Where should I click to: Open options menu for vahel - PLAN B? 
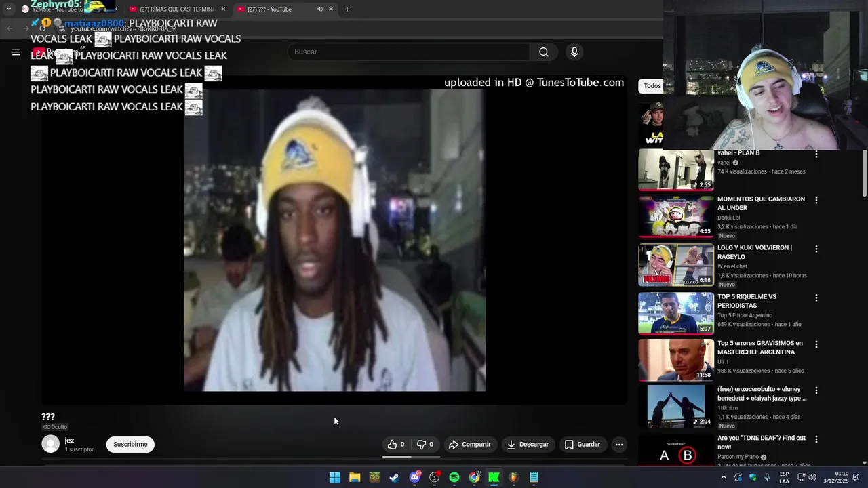(816, 155)
